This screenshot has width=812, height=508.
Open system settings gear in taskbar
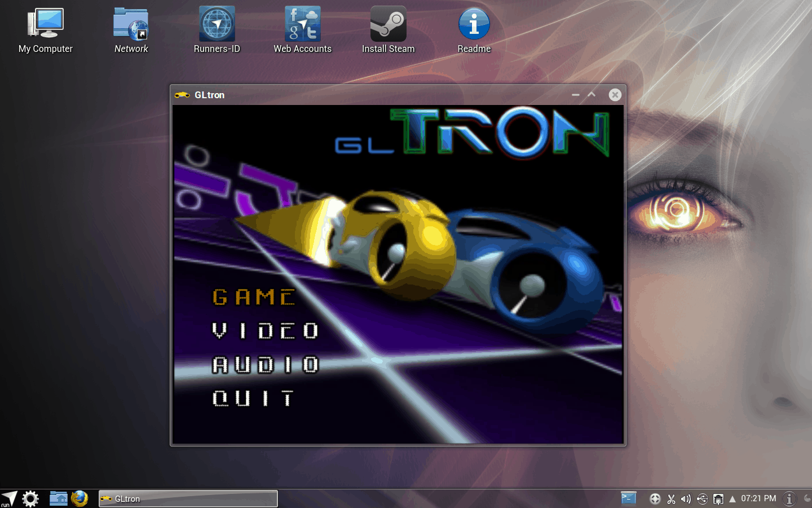pyautogui.click(x=30, y=499)
